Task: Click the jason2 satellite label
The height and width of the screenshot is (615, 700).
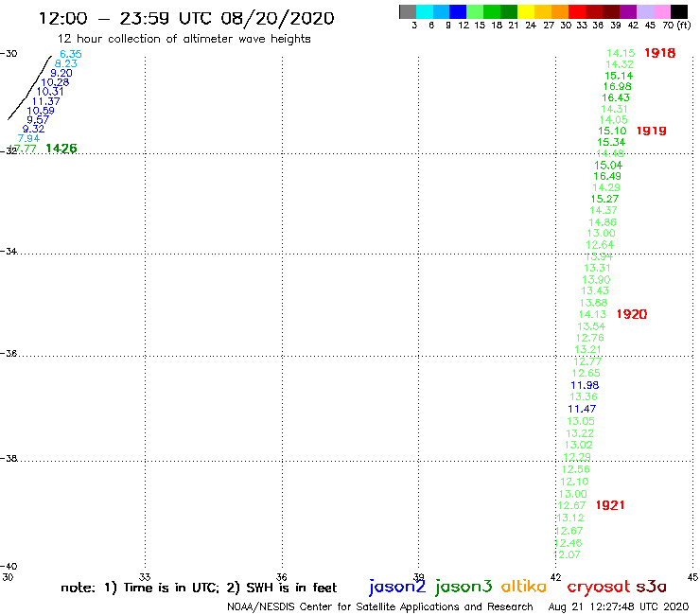Action: 397,587
